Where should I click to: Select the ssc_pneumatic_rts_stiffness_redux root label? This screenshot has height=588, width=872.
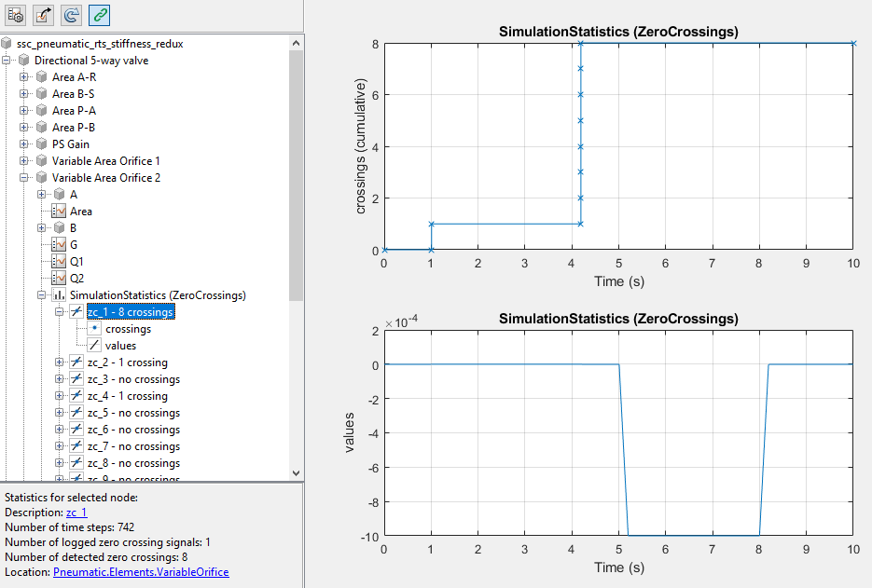[100, 44]
